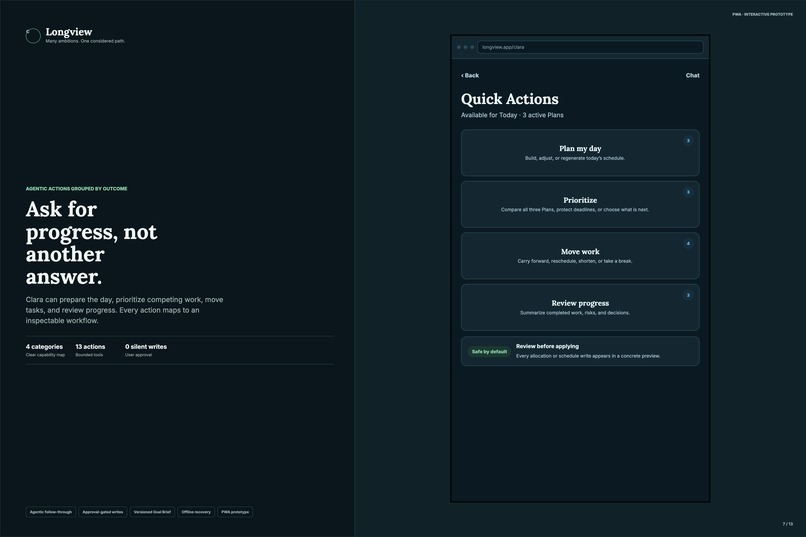806x537 pixels.
Task: Select the Approval-gated writes tag
Action: coord(103,512)
